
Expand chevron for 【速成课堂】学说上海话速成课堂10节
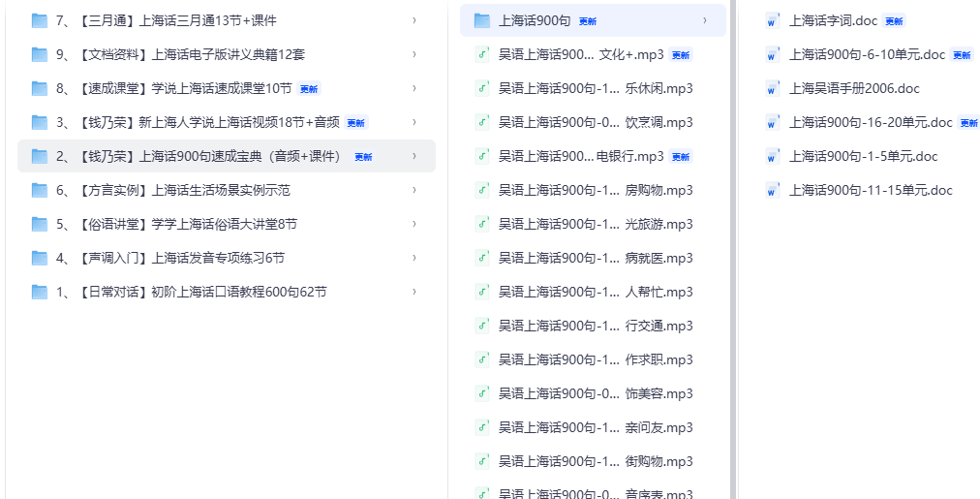click(414, 88)
